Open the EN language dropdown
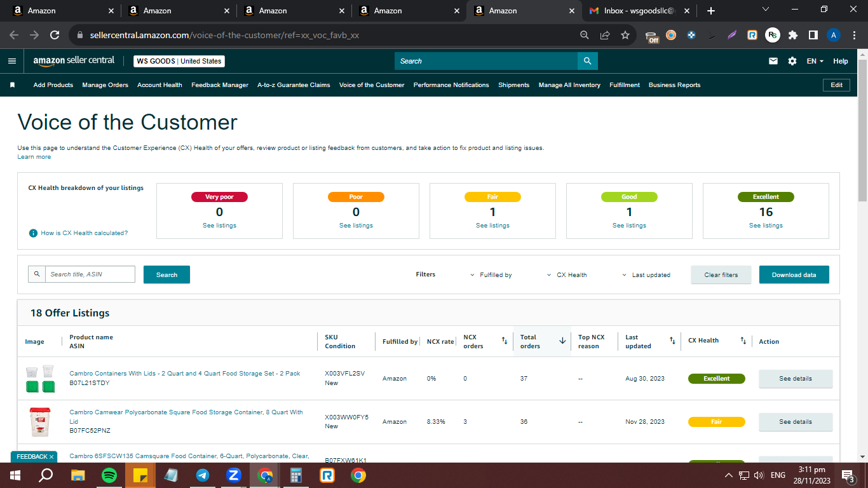This screenshot has width=868, height=488. [x=815, y=61]
